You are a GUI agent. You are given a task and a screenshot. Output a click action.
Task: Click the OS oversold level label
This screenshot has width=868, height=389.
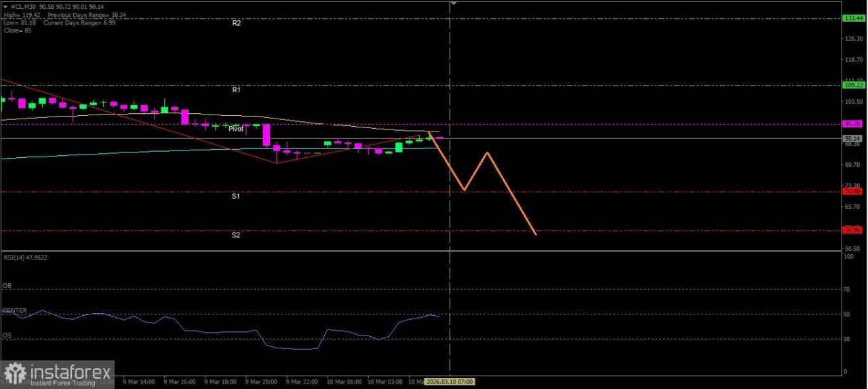7,335
